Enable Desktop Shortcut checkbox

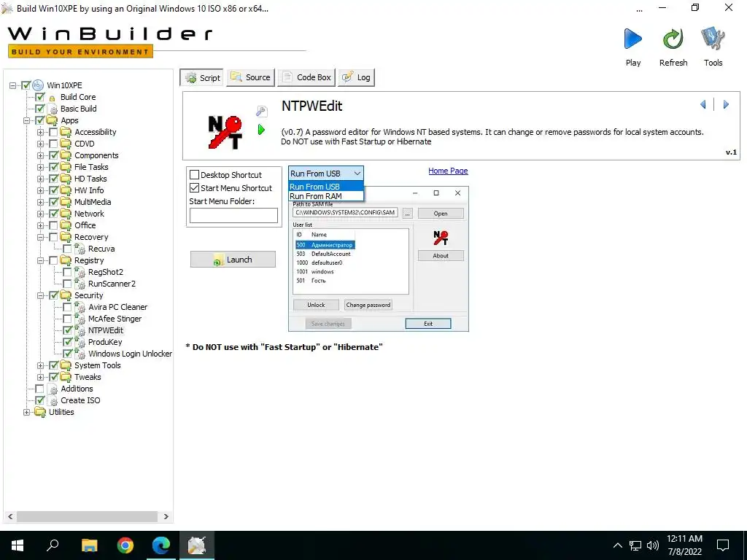pos(194,175)
